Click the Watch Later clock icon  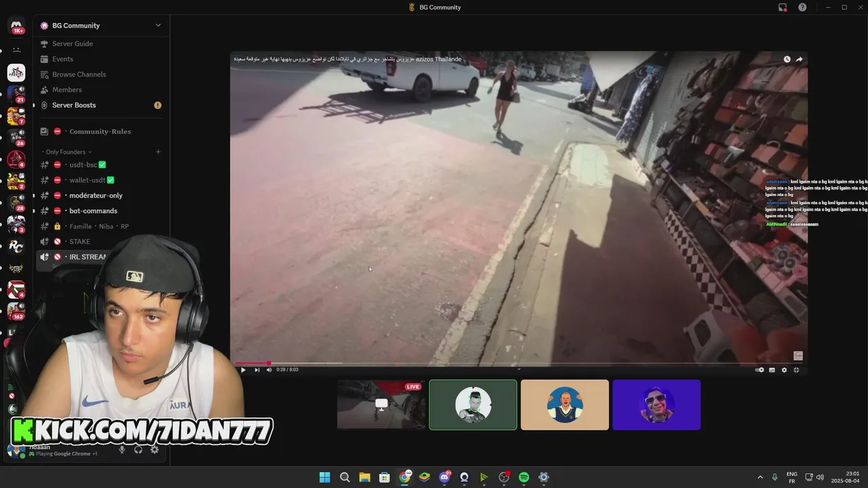pyautogui.click(x=787, y=60)
